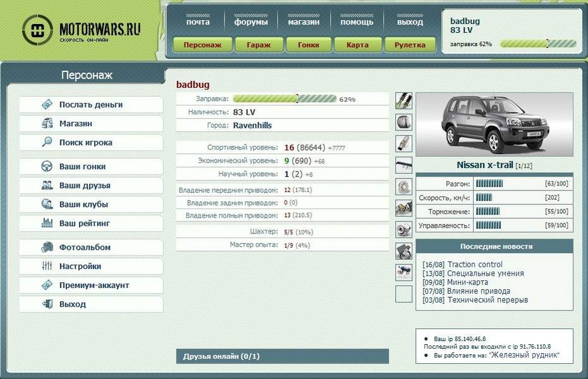Open the nitrous kit part slot
The width and height of the screenshot is (588, 379).
pos(404,272)
